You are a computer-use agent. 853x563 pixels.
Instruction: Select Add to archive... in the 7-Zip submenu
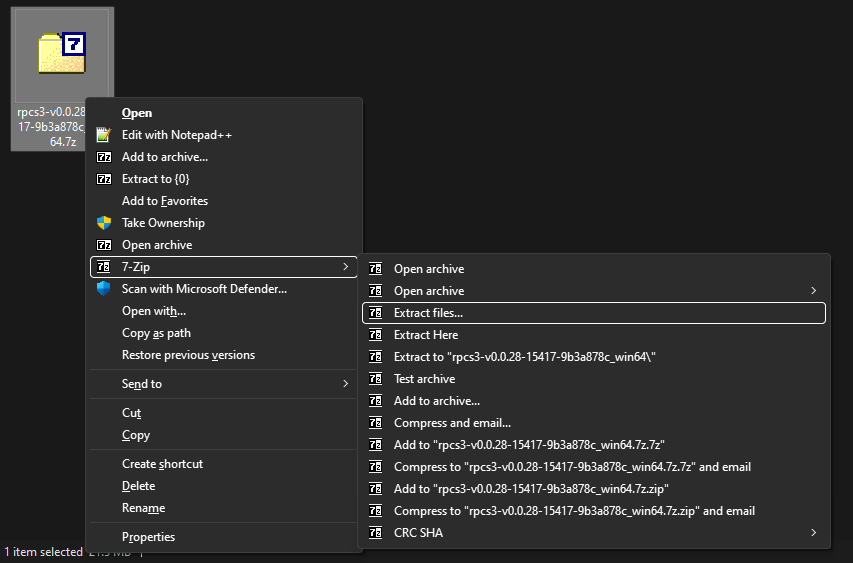594,401
